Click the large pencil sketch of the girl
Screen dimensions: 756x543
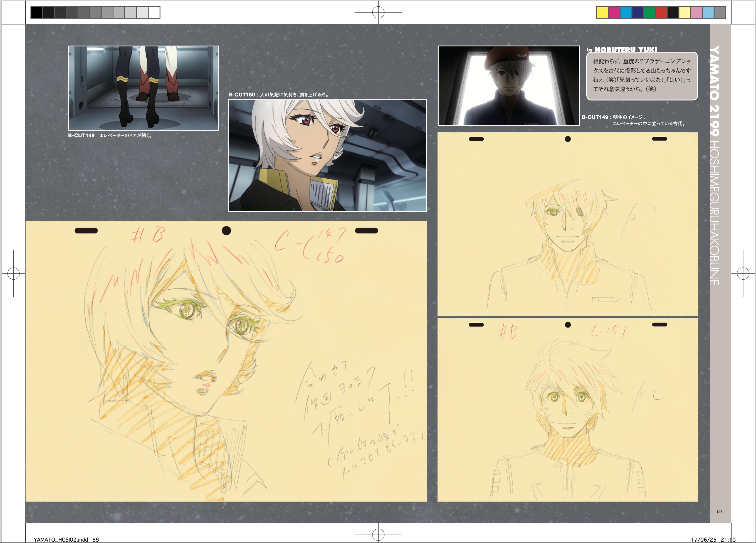click(x=226, y=361)
